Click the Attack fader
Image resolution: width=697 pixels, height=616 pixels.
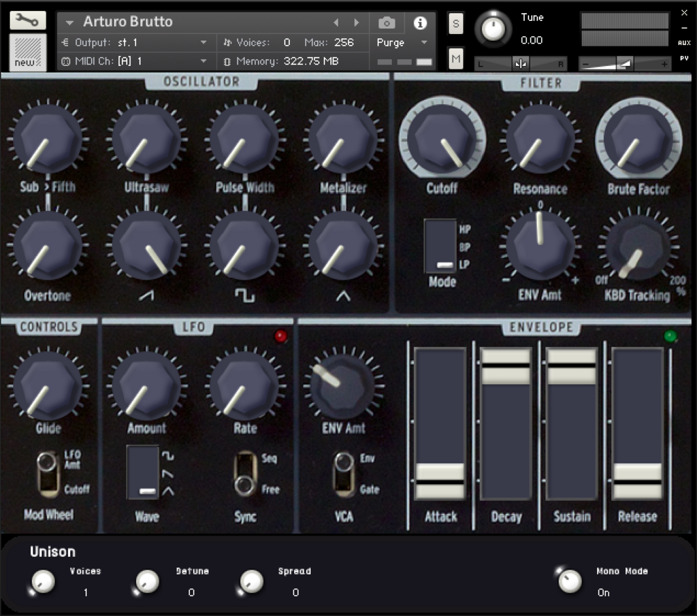pos(440,481)
